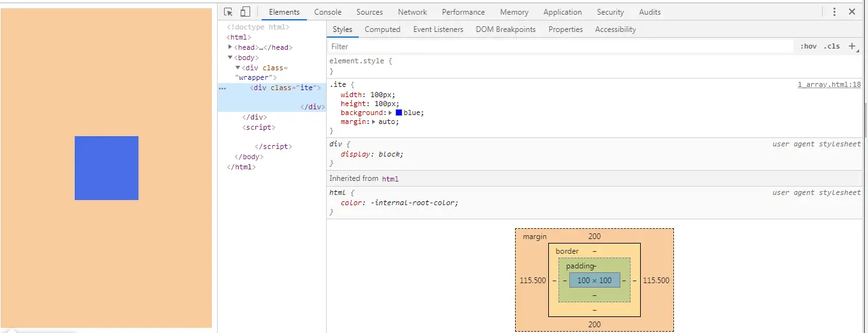The image size is (868, 333).
Task: Toggle the .cls class editor button
Action: pyautogui.click(x=832, y=46)
